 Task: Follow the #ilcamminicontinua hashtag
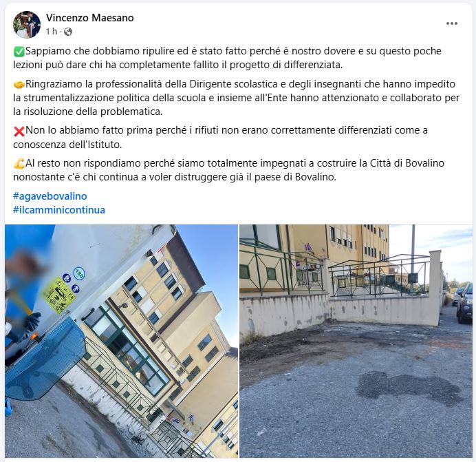tap(59, 210)
